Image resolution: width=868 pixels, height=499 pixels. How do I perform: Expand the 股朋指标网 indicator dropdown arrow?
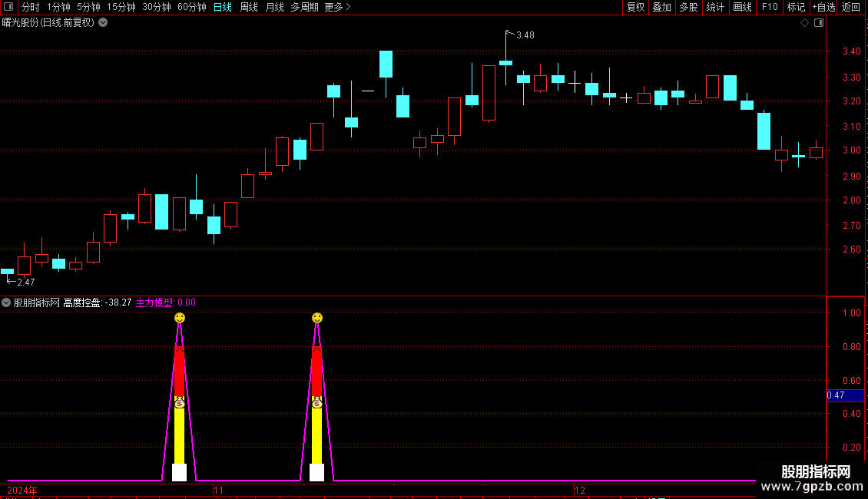tap(6, 302)
